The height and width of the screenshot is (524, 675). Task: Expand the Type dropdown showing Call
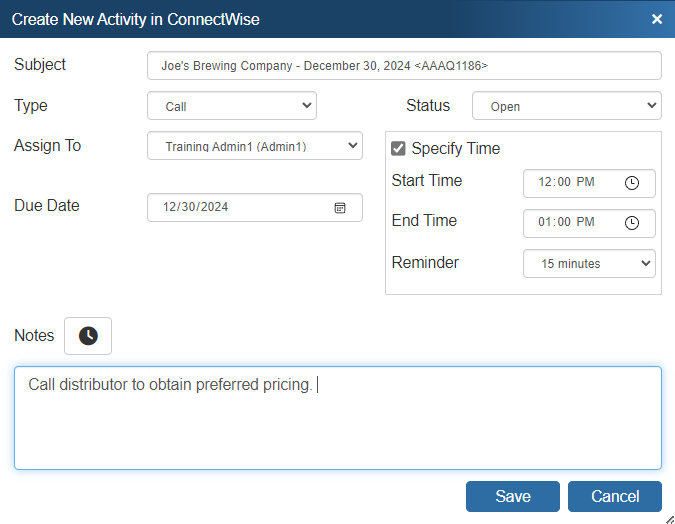coord(232,106)
